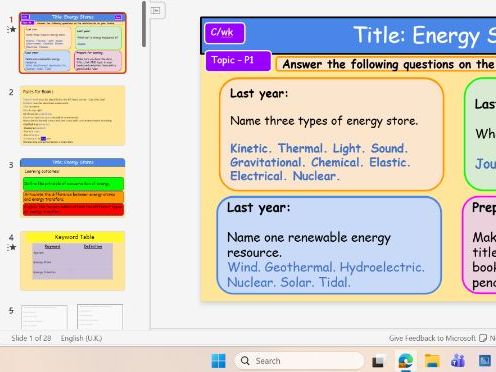
Task: Click 'Answer the following questions' instruction text
Action: (x=388, y=64)
